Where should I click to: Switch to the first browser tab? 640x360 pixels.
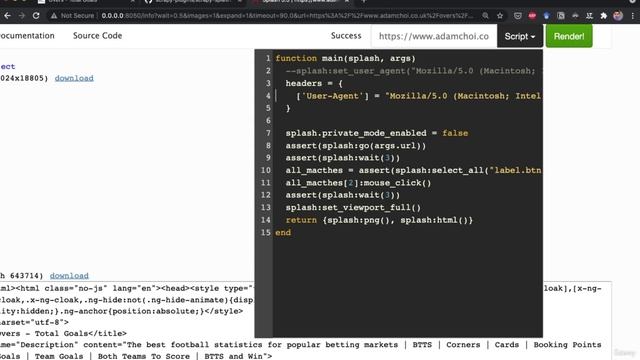86,1
